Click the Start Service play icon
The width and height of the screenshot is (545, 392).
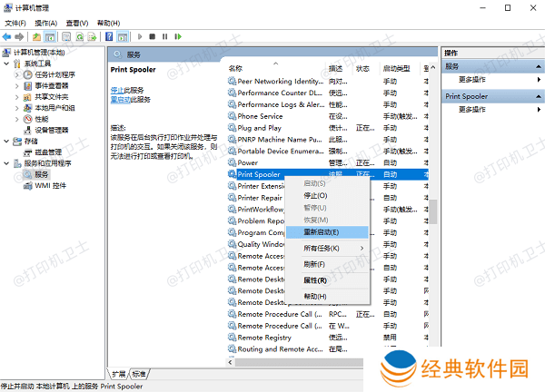tap(139, 36)
